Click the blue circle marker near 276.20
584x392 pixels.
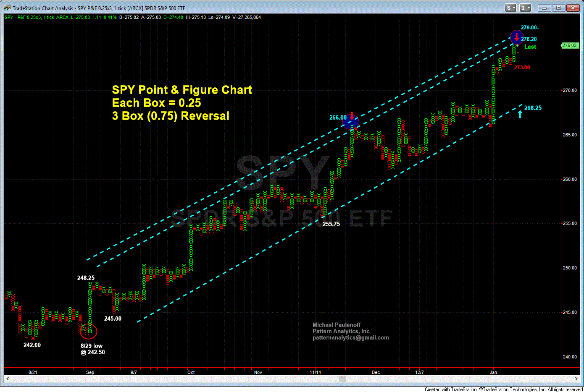(517, 37)
